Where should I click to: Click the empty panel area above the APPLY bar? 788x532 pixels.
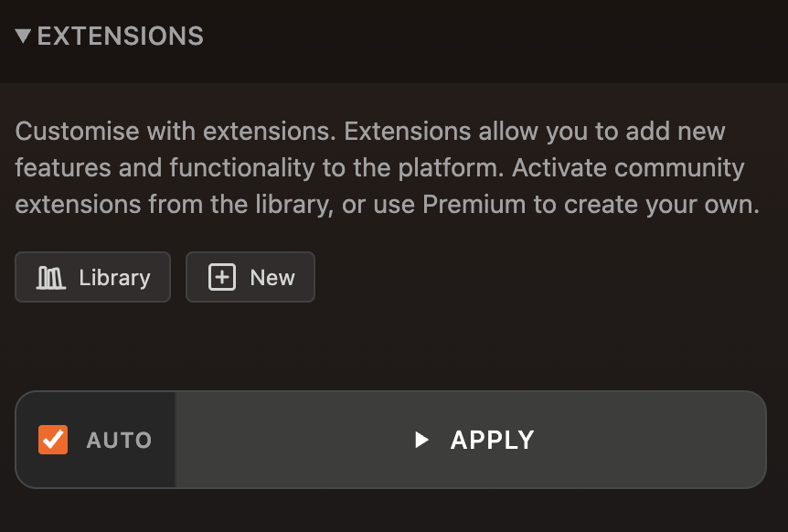tap(394, 346)
